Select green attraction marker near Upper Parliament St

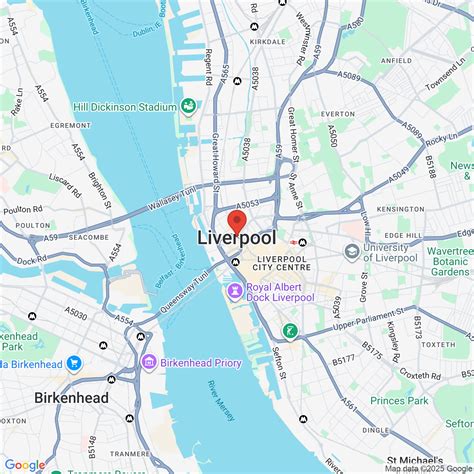point(290,331)
